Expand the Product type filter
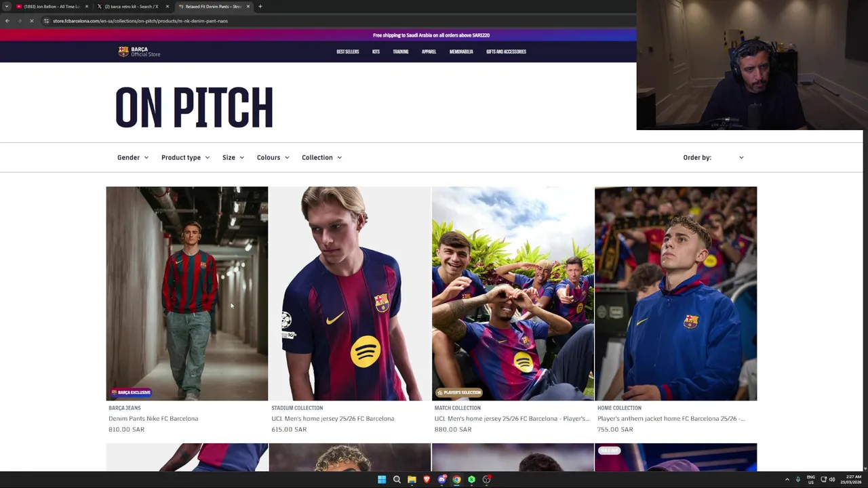 [185, 157]
